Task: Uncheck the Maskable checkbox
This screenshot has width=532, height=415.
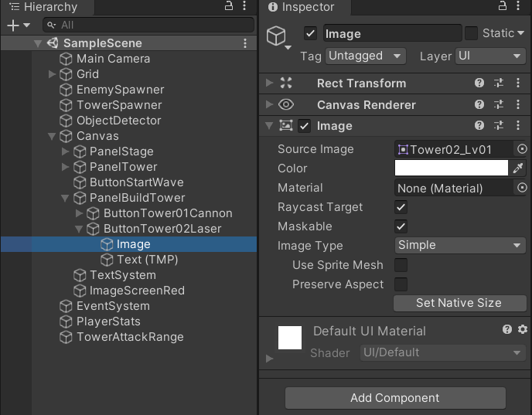Action: 401,226
